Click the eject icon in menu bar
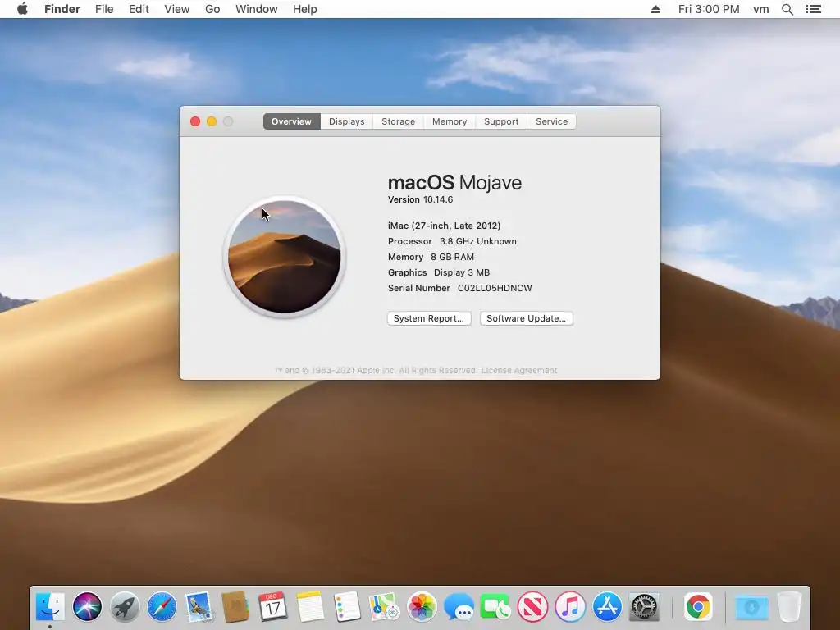This screenshot has width=840, height=630. tap(655, 9)
